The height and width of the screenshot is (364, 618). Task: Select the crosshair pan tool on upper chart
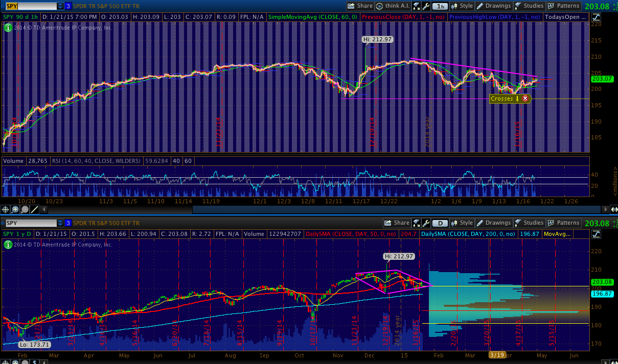(x=6, y=209)
